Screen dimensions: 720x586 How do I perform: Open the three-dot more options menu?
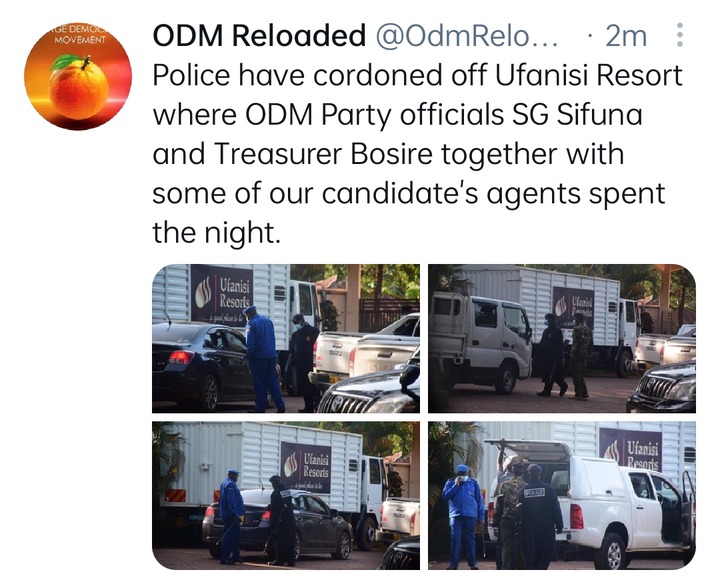click(680, 35)
